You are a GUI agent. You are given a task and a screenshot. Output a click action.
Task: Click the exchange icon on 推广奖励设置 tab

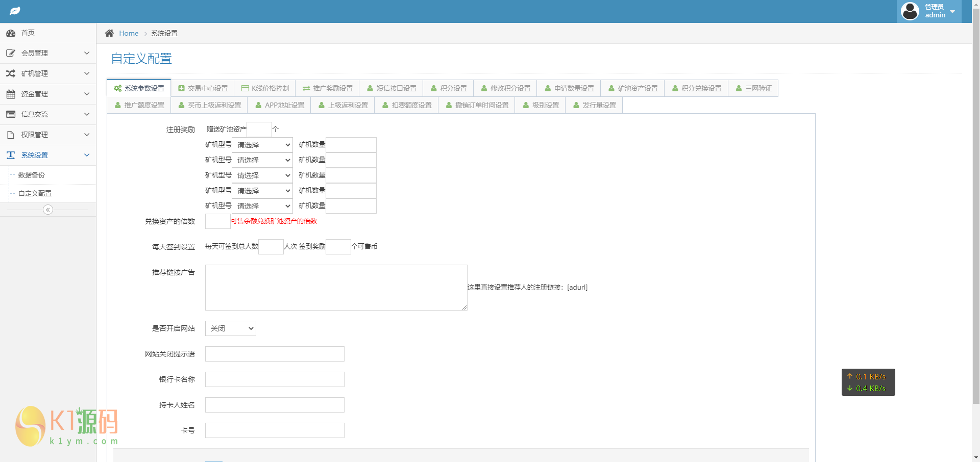(306, 88)
